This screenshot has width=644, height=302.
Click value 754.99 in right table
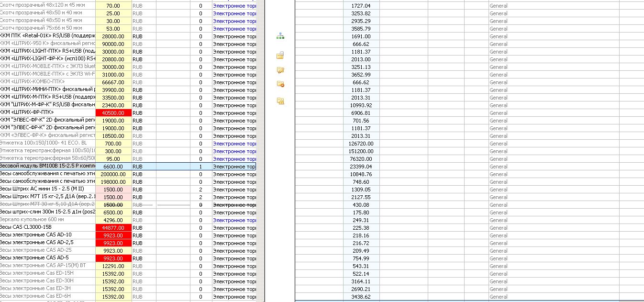361,258
